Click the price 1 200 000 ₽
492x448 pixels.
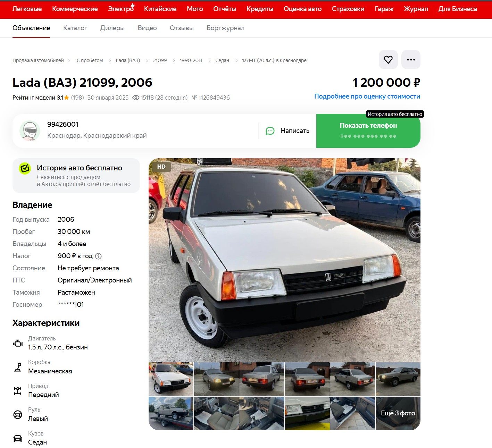(386, 83)
